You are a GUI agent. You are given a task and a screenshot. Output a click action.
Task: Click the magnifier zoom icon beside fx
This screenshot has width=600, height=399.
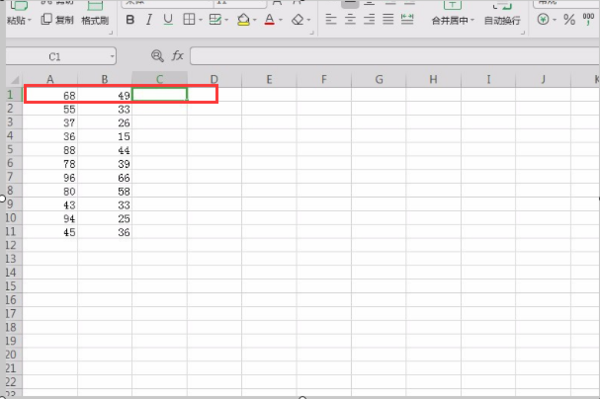click(157, 56)
